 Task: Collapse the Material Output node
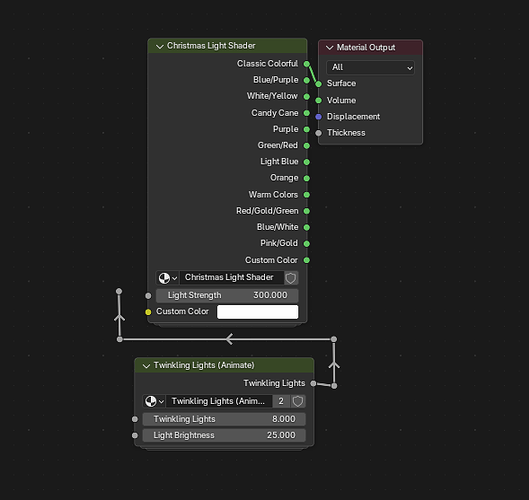tap(329, 48)
